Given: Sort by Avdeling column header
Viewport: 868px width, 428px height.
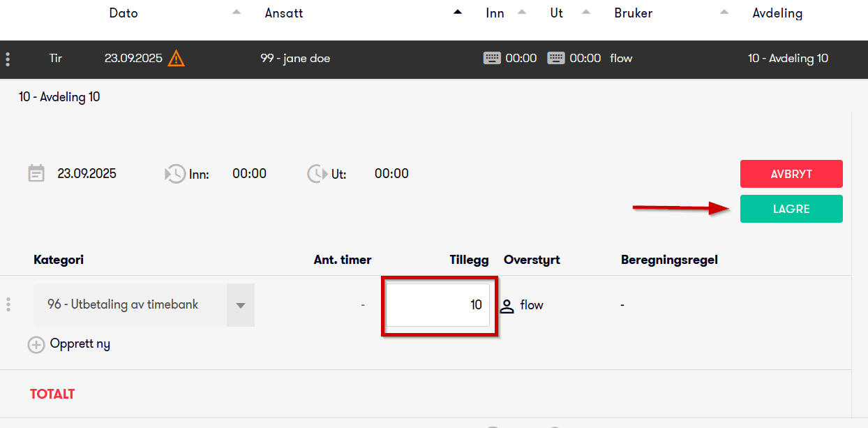Looking at the screenshot, I should click(777, 13).
